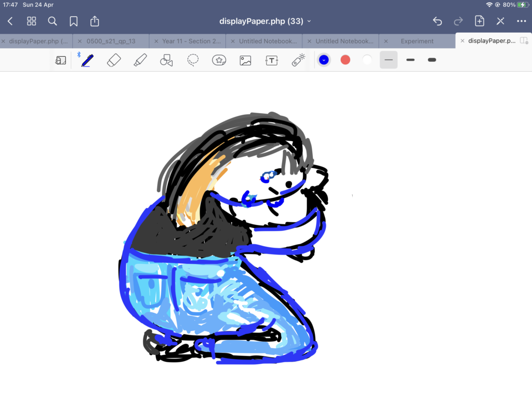
Task: Select the Lasso selection tool
Action: coord(193,60)
